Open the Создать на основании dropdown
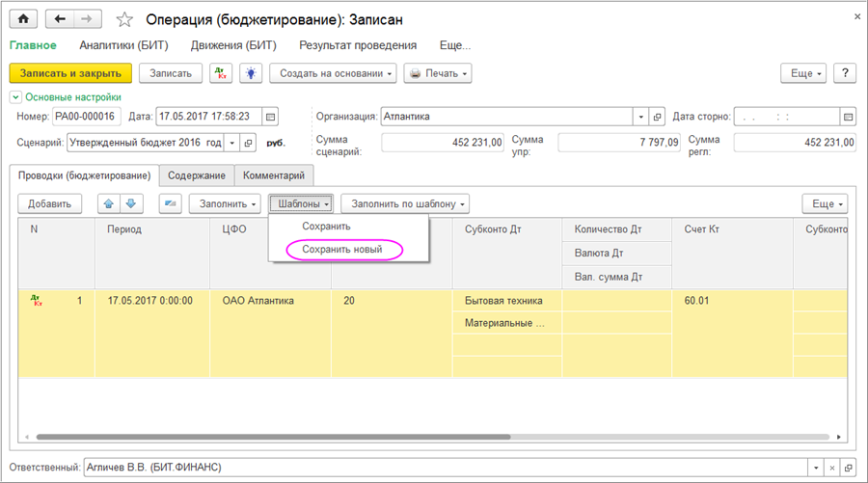 pos(333,73)
